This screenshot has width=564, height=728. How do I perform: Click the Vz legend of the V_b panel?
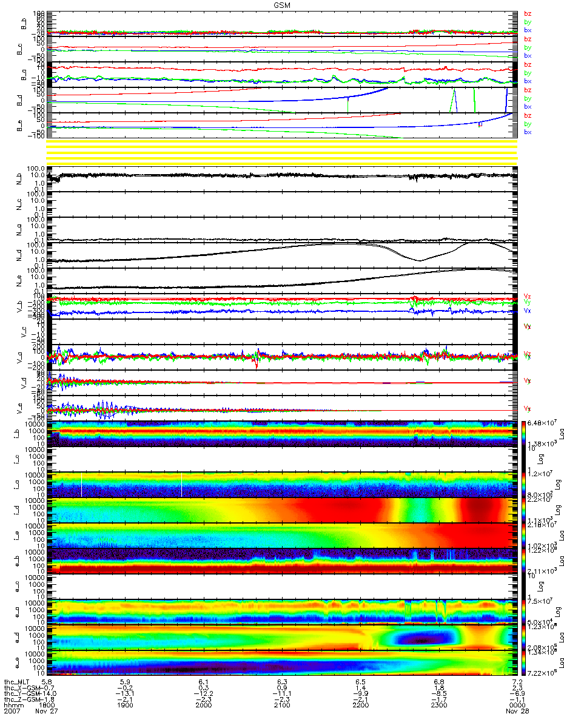coord(528,295)
